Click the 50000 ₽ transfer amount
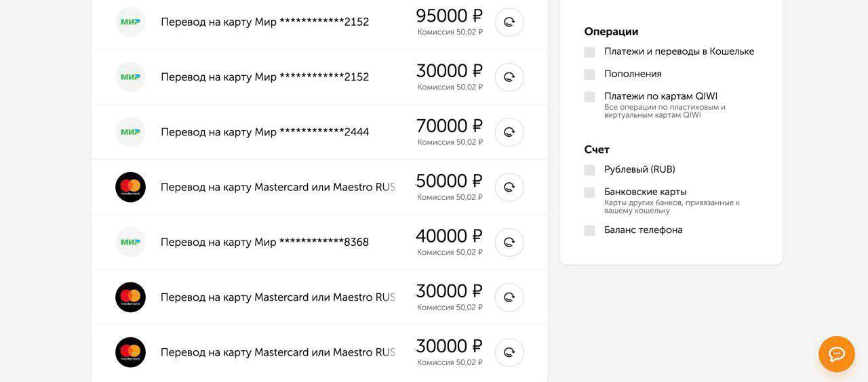The height and width of the screenshot is (382, 868). [x=449, y=182]
